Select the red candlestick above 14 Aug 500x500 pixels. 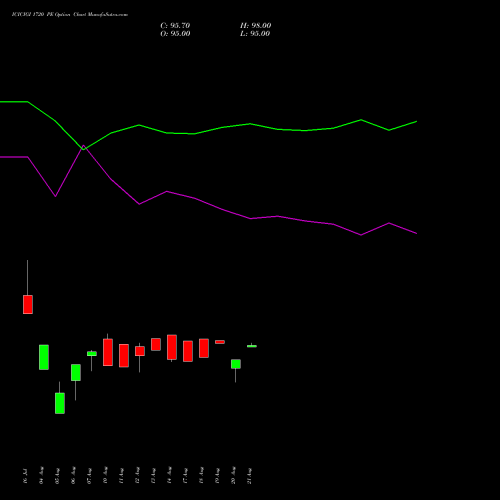pos(172,347)
